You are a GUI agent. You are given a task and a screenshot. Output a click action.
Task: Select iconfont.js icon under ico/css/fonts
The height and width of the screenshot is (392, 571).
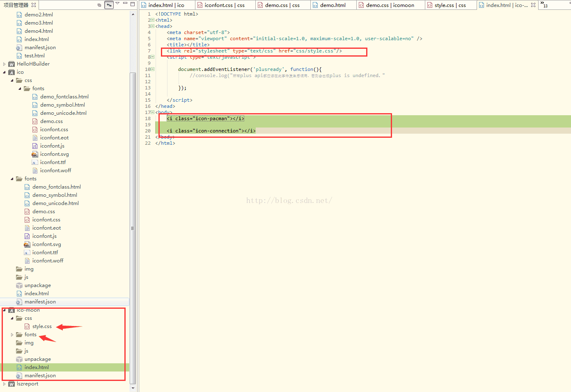[x=35, y=146]
